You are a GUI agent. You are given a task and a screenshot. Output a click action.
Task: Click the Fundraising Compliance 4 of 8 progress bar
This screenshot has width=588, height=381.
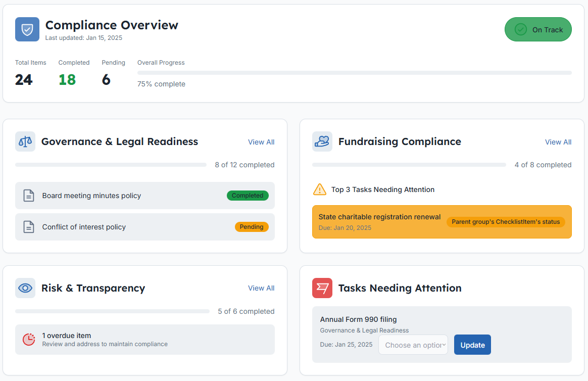[409, 165]
